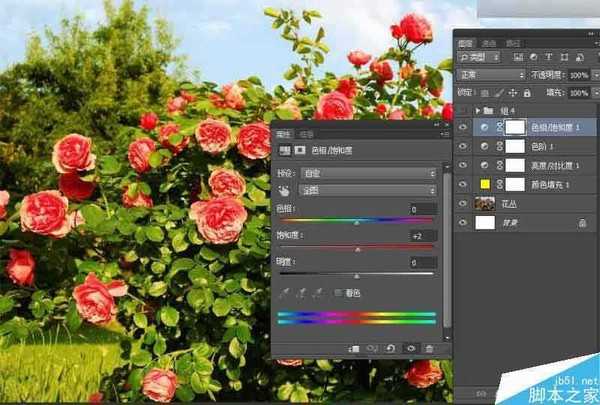Viewport: 600px width, 405px height.
Task: Click the Lightness slider handle
Action: click(357, 276)
